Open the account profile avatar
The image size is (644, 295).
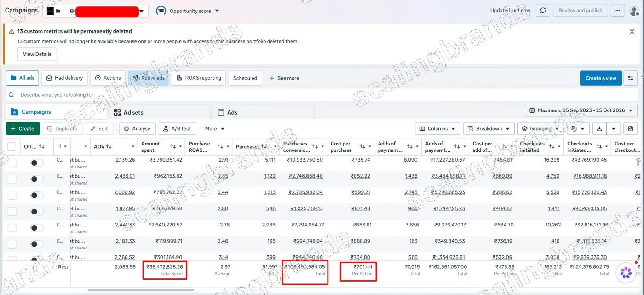point(634,11)
